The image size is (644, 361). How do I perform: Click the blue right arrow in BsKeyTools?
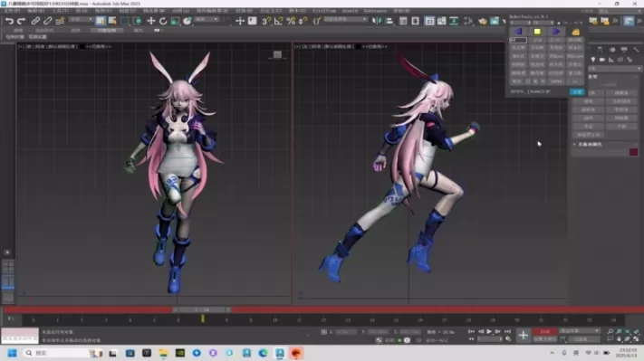tap(556, 32)
